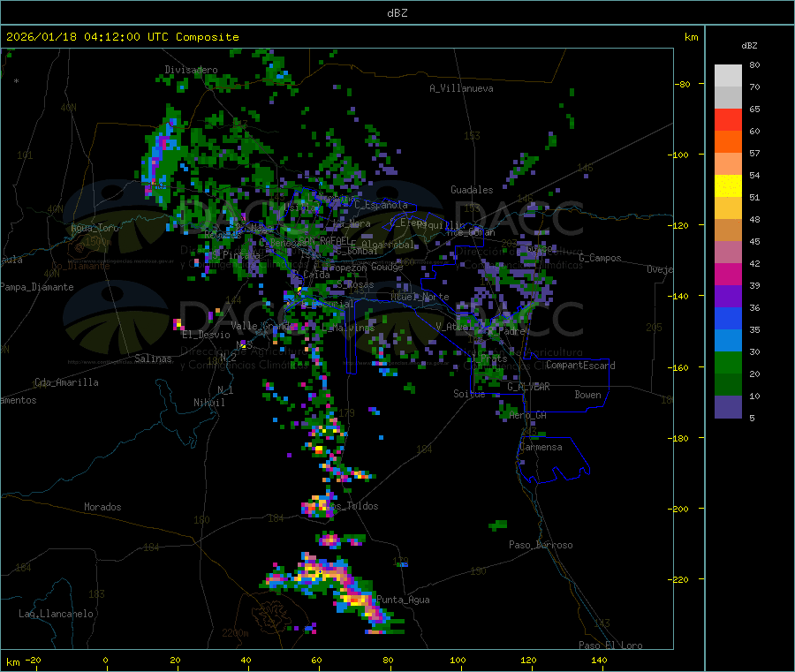Click the legend value '65'

click(x=754, y=109)
